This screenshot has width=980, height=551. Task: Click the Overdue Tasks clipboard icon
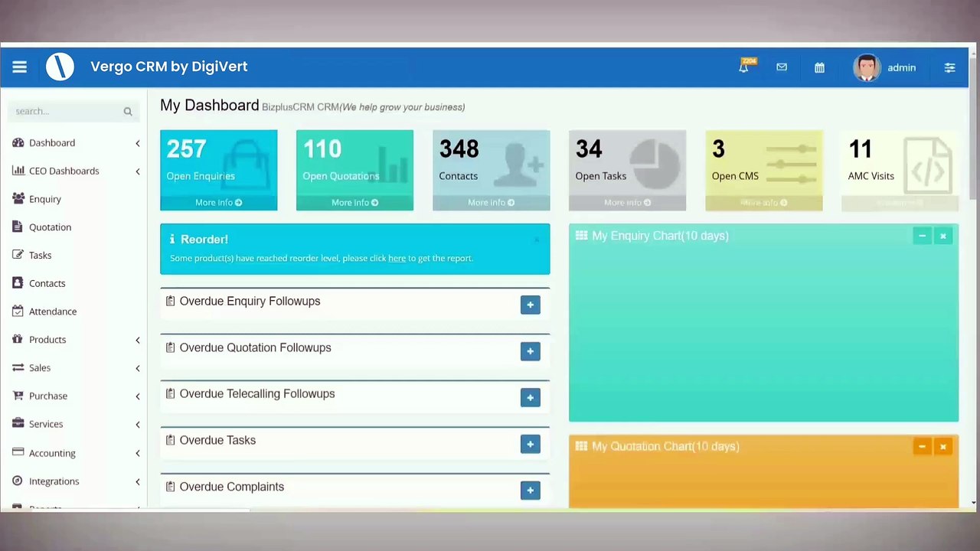click(170, 440)
